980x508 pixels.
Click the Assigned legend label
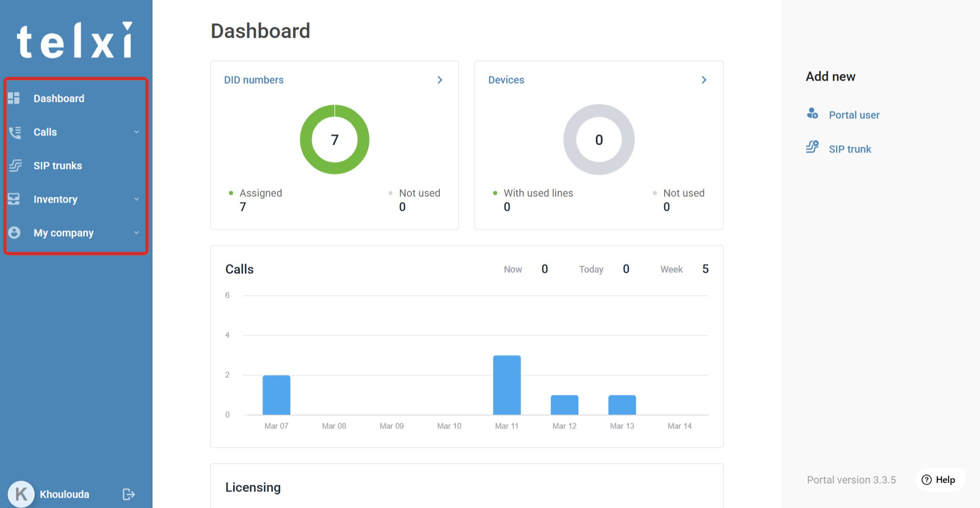(261, 193)
